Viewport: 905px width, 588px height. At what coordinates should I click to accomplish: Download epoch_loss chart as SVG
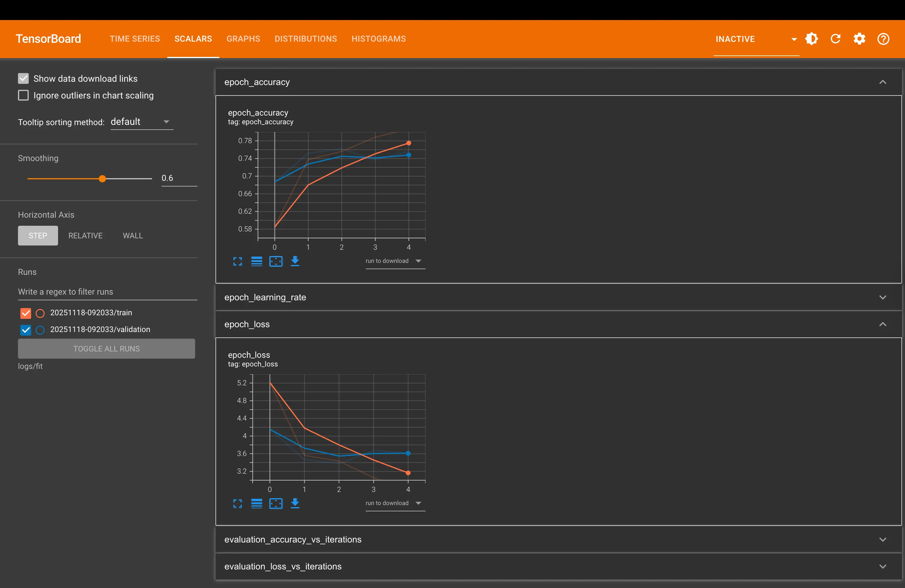click(295, 504)
